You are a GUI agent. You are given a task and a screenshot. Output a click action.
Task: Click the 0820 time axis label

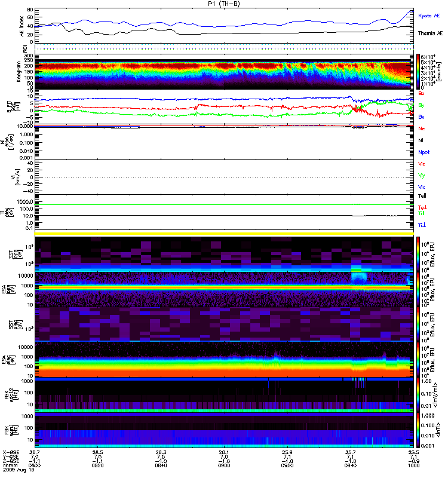pyautogui.click(x=97, y=465)
